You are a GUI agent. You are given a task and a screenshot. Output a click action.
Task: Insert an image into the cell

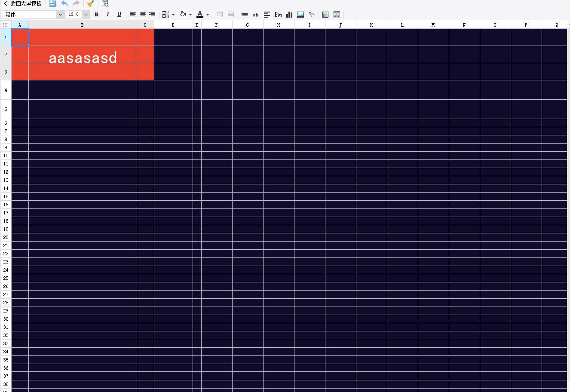pos(300,15)
